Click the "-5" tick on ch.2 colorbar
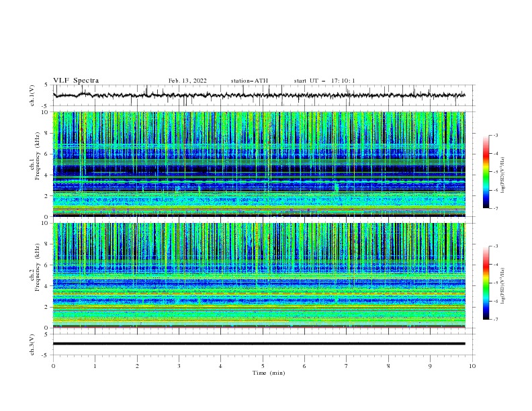 pos(495,283)
